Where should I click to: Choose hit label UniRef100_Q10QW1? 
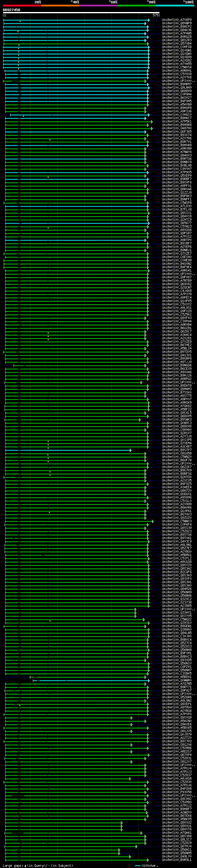pyautogui.click(x=177, y=50)
